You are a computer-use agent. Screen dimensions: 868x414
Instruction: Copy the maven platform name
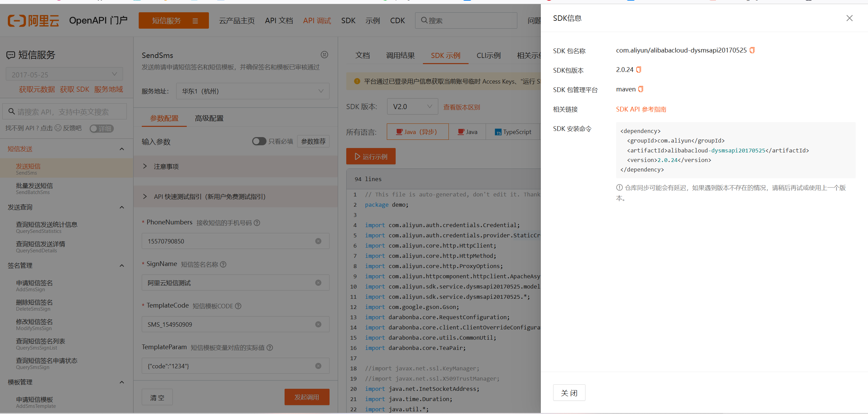641,89
